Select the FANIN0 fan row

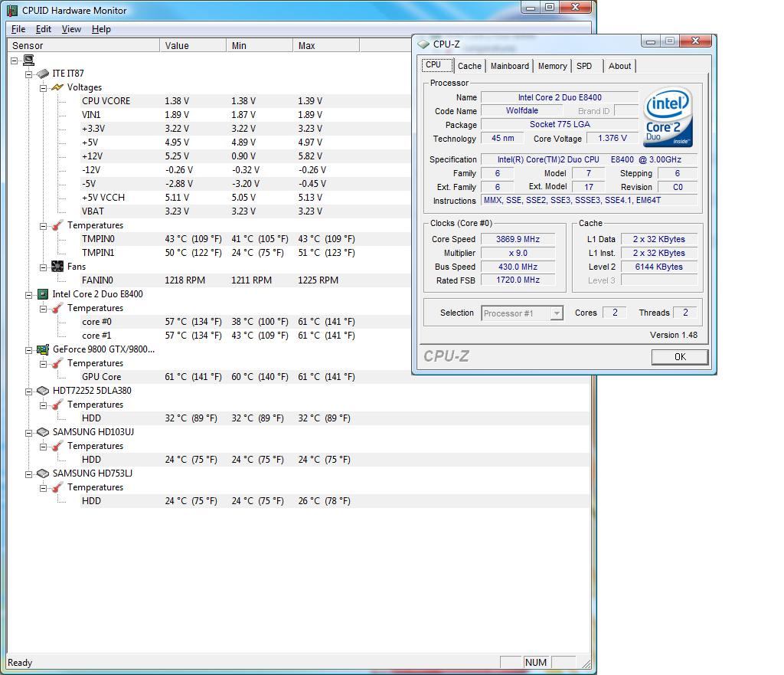point(245,280)
